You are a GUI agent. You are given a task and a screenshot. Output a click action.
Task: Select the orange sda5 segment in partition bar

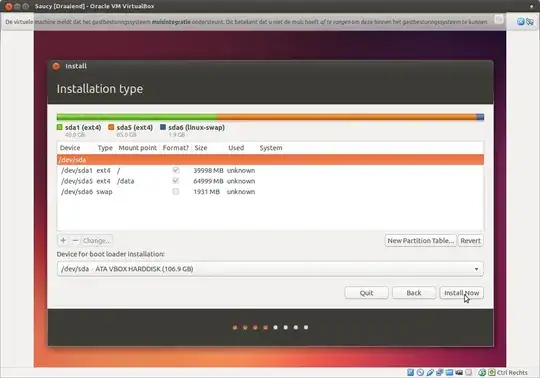point(346,117)
